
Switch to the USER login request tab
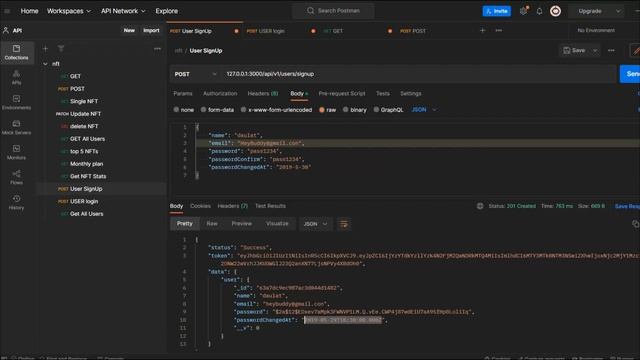click(266, 31)
